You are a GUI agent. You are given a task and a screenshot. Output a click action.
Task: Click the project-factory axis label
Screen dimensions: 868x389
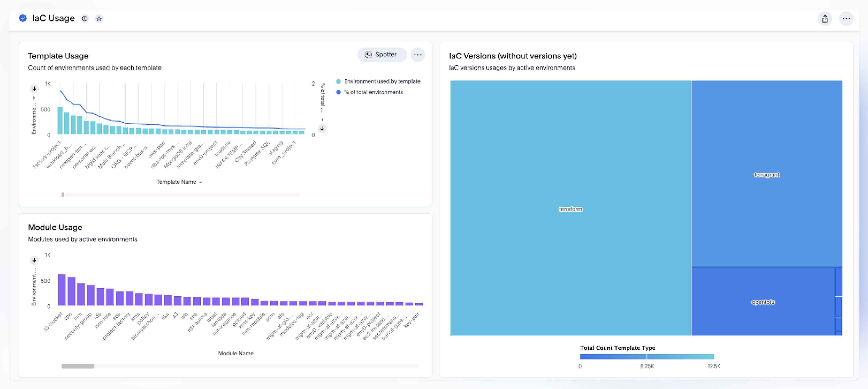116,326
